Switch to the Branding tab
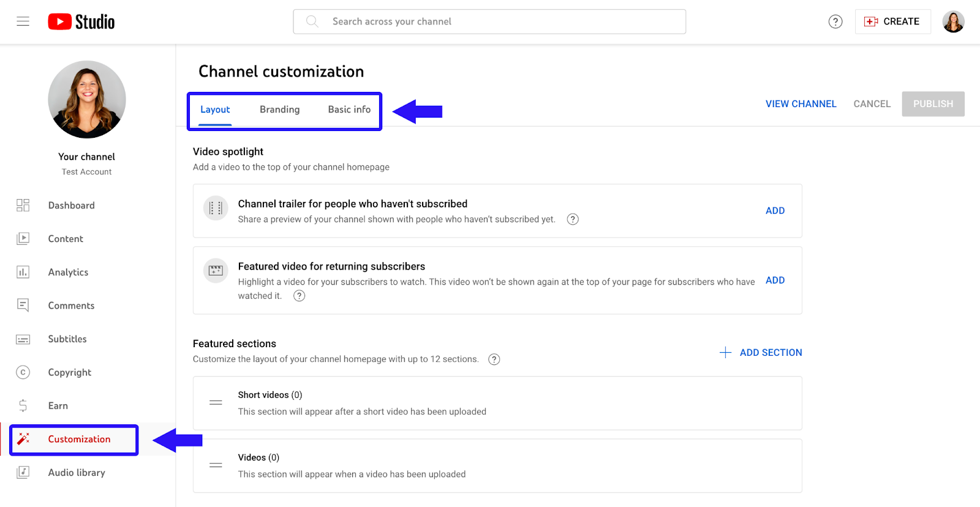The image size is (980, 507). pyautogui.click(x=279, y=109)
